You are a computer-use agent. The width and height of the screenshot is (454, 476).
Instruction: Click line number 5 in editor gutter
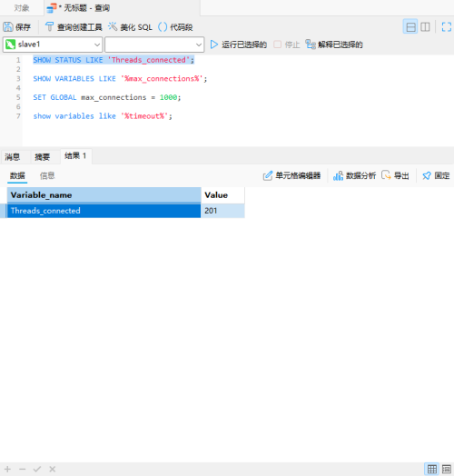18,97
